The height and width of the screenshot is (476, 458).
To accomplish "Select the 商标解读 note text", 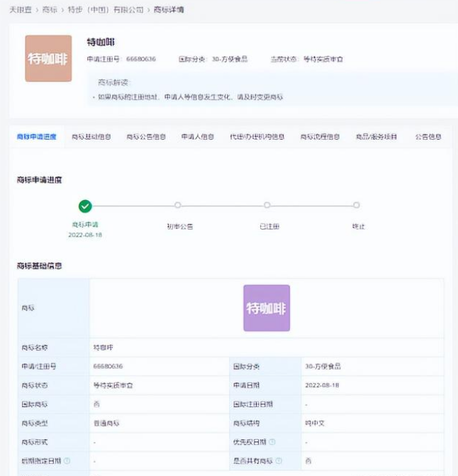I will [x=191, y=97].
